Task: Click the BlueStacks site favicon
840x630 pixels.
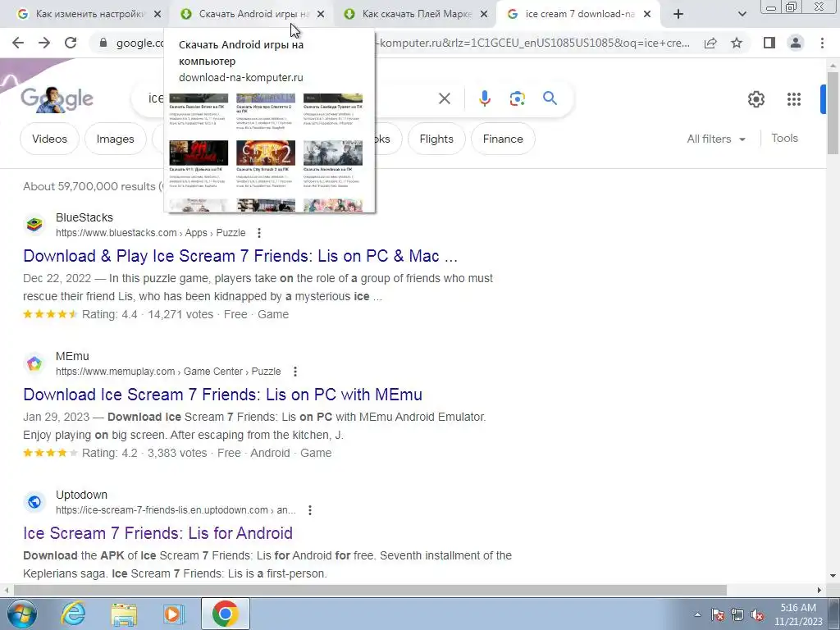Action: pos(34,225)
